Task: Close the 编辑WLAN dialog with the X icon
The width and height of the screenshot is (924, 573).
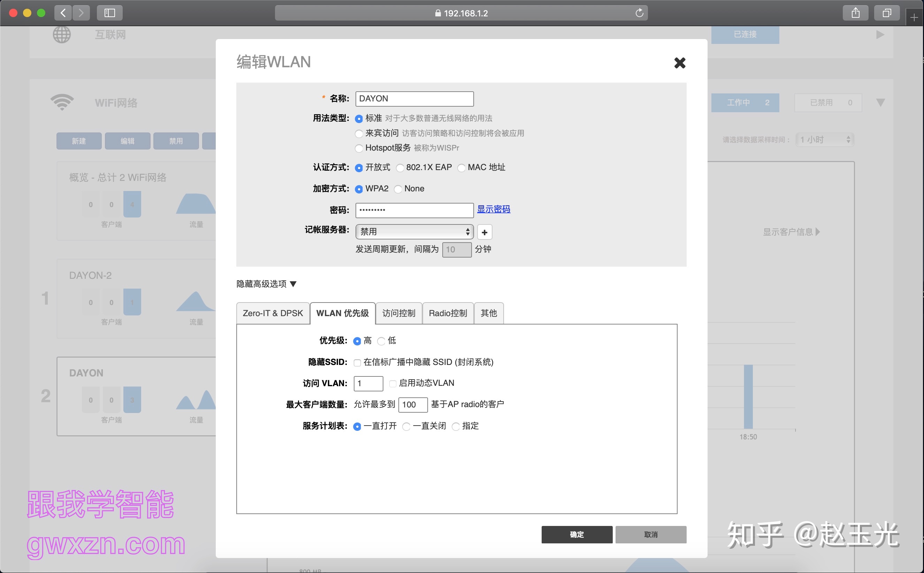Action: (680, 63)
